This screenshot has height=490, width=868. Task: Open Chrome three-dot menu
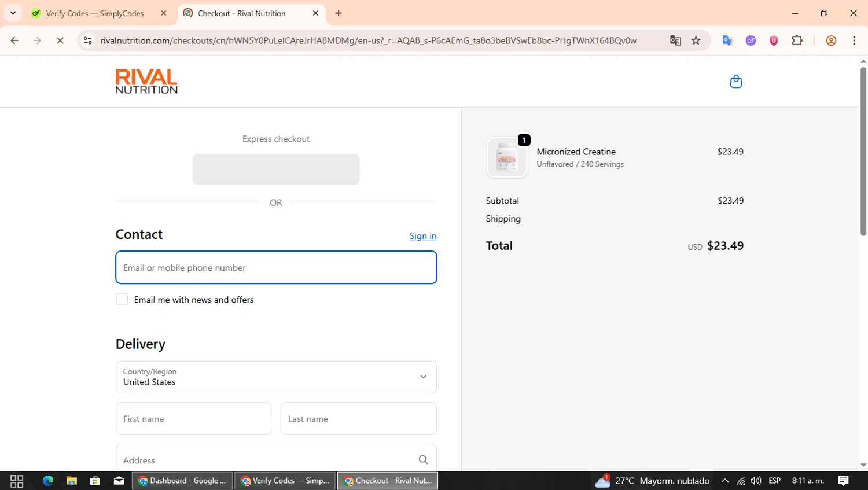tap(854, 40)
